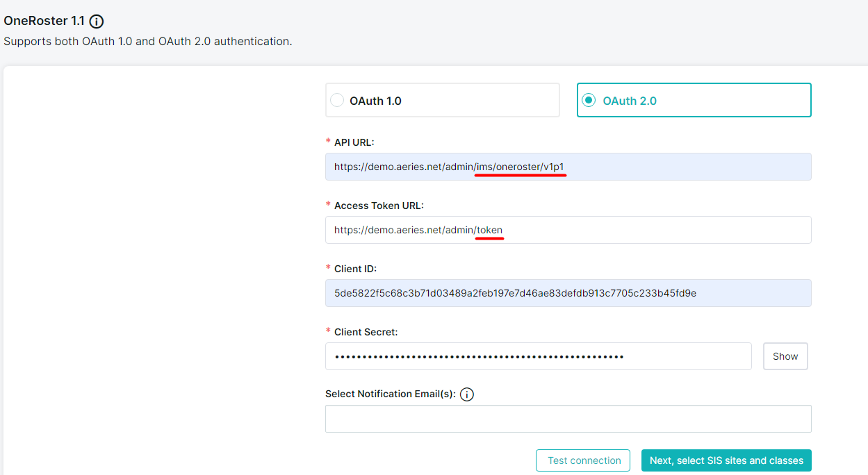This screenshot has height=475, width=868.
Task: Click the "API URL:" field label
Action: (x=354, y=142)
